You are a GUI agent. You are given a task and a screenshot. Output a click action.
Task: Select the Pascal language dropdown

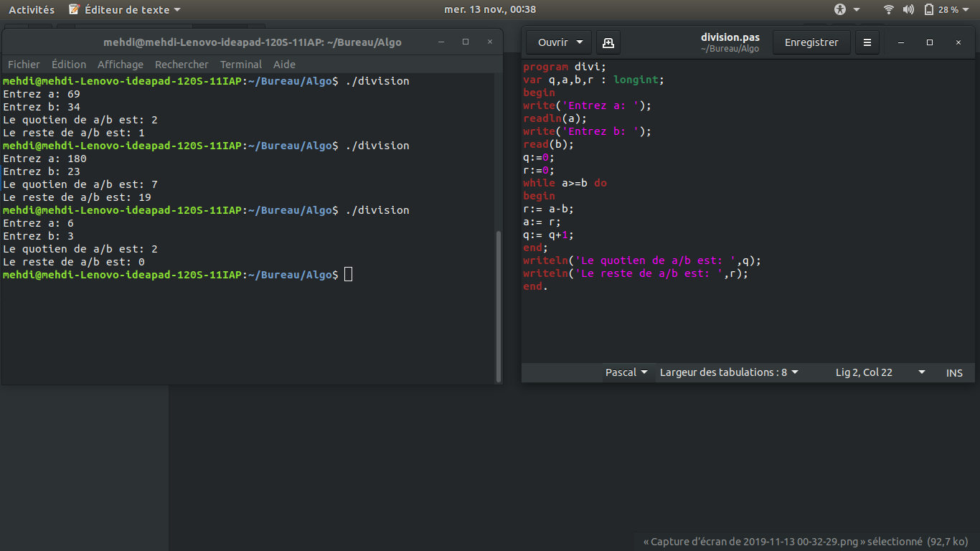pyautogui.click(x=626, y=372)
